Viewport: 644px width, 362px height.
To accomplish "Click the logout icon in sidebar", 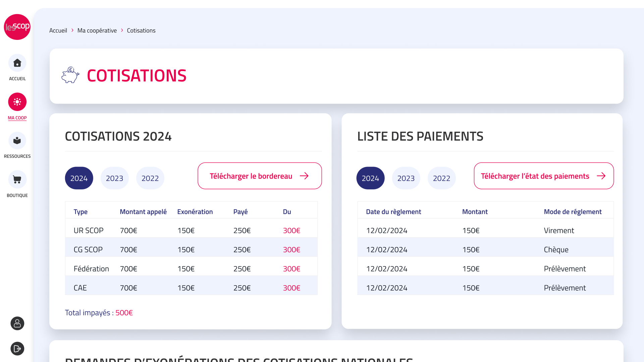I will (x=17, y=349).
